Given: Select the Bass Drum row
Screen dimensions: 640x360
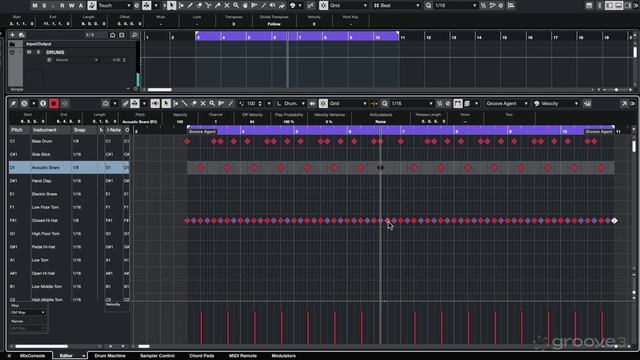Looking at the screenshot, I should click(69, 141).
